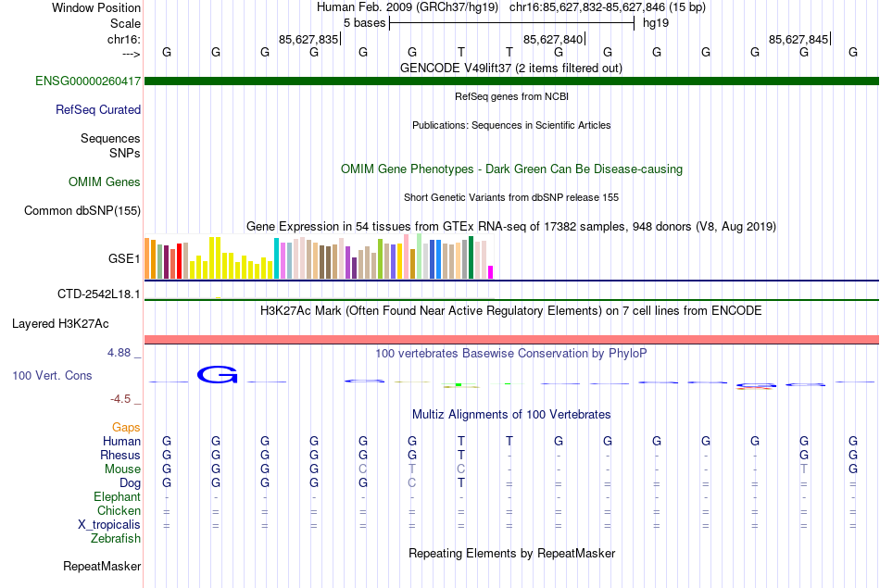This screenshot has height=588, width=880.
Task: Click the C base in Dog row
Action: click(412, 482)
